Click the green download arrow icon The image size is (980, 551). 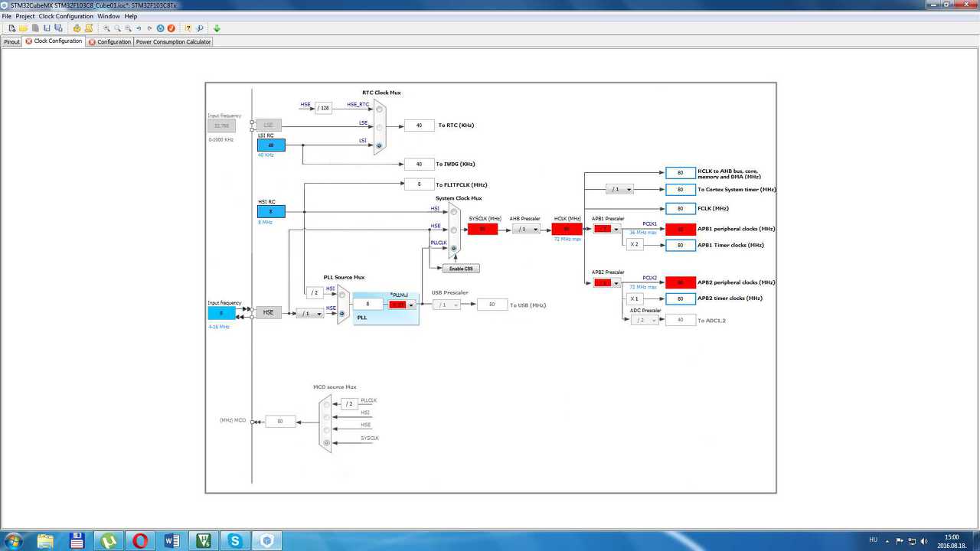coord(217,28)
